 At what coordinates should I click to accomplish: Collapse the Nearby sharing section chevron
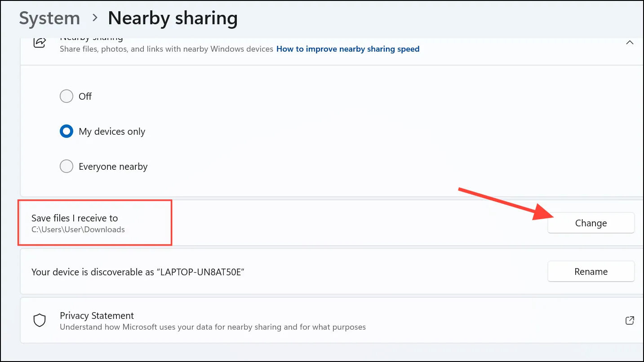(x=630, y=43)
